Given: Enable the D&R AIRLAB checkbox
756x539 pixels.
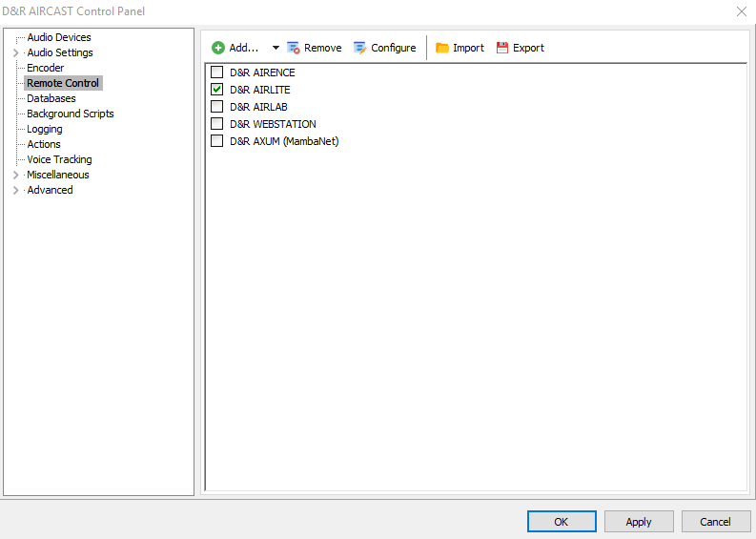Looking at the screenshot, I should 217,107.
